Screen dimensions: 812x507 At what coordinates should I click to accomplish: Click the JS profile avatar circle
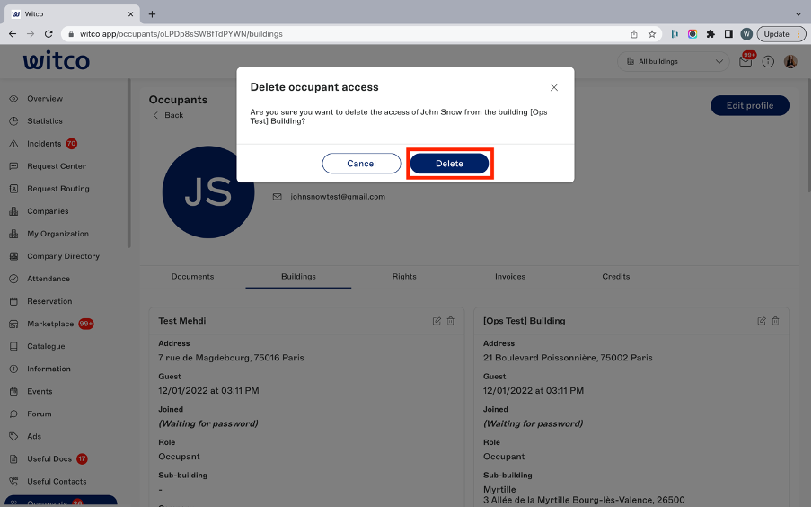pos(208,191)
